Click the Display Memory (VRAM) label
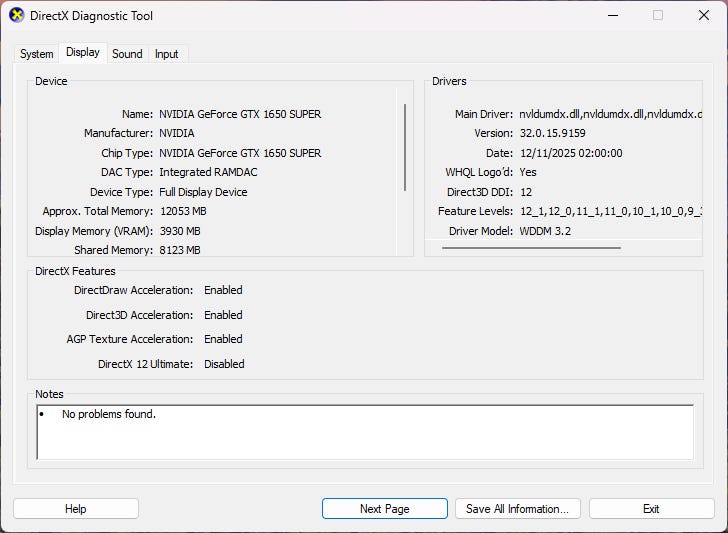Image resolution: width=728 pixels, height=533 pixels. coord(94,231)
